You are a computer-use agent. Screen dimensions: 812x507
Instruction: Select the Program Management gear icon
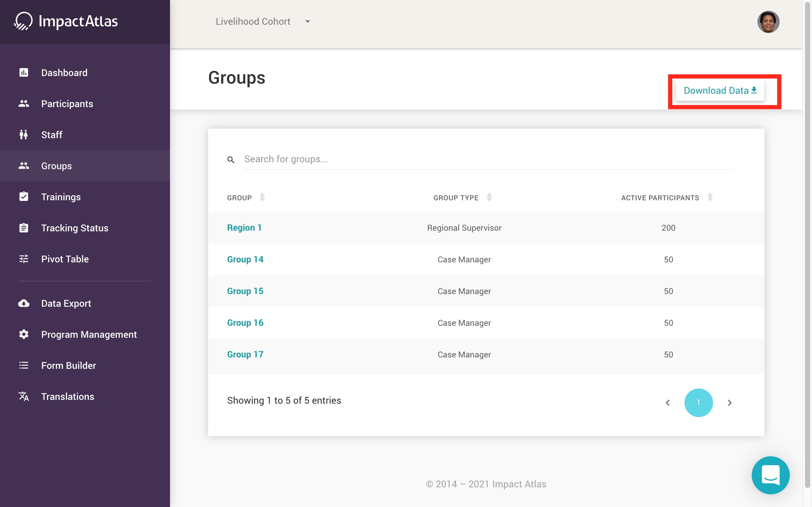tap(23, 334)
